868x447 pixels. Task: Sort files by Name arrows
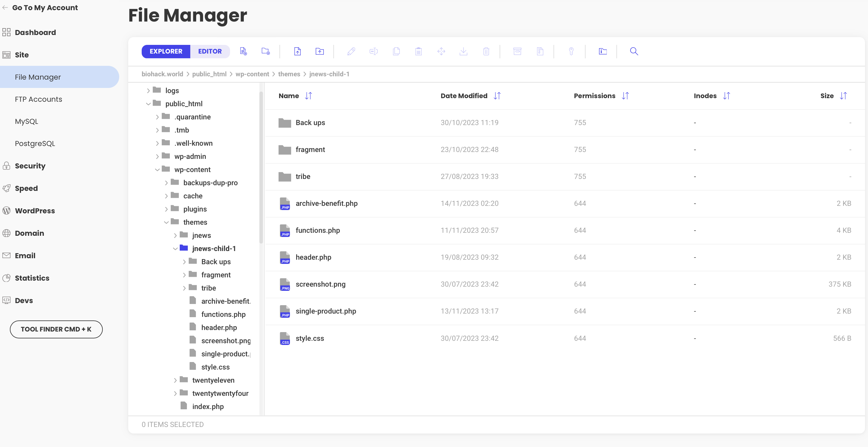click(x=308, y=96)
